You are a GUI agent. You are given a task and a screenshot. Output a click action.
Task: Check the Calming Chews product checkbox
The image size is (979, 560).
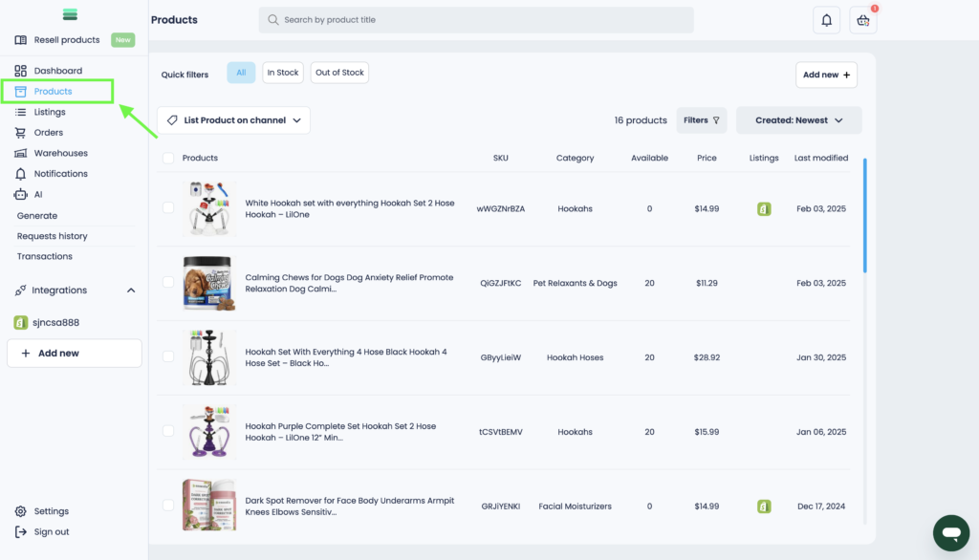point(168,283)
